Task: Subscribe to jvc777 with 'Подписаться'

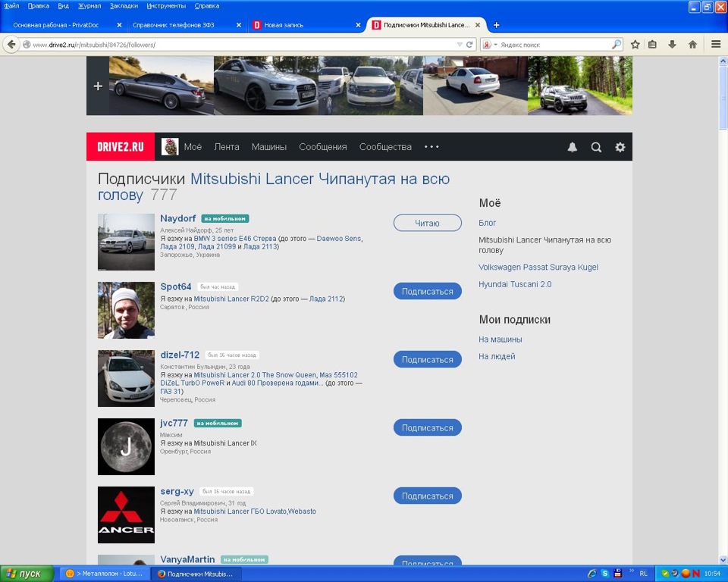Action: point(427,427)
